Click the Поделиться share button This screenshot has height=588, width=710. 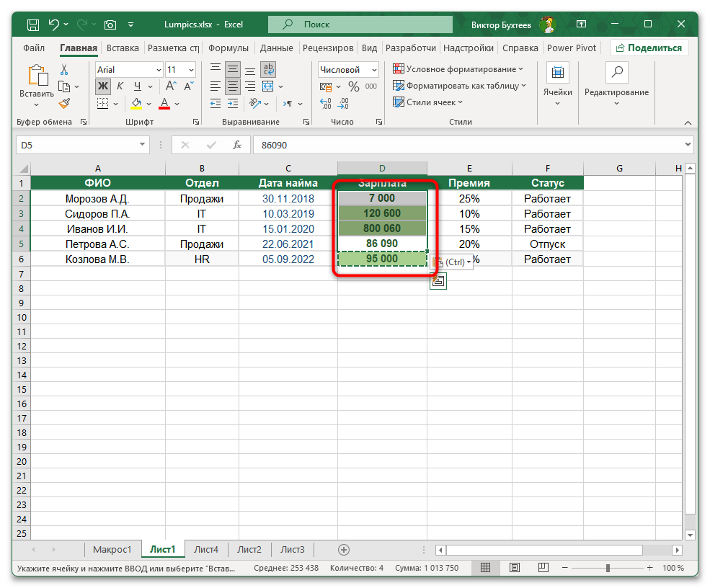coord(649,48)
